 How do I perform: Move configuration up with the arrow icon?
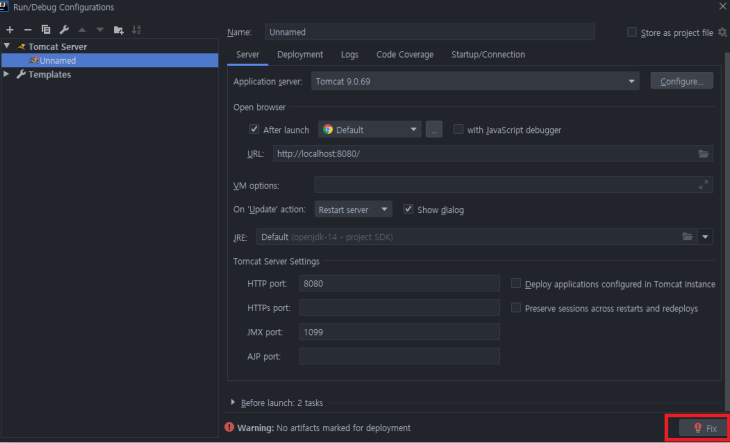[82, 30]
